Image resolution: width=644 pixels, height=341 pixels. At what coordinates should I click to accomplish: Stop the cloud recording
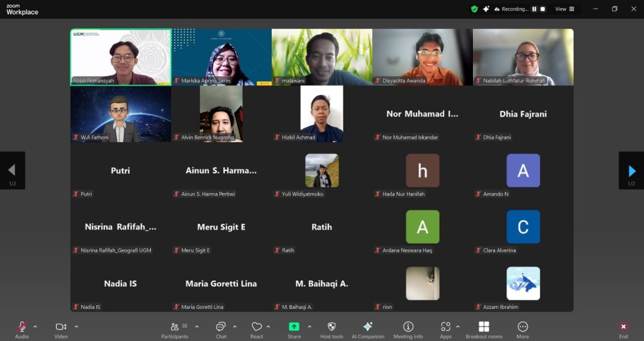(543, 9)
